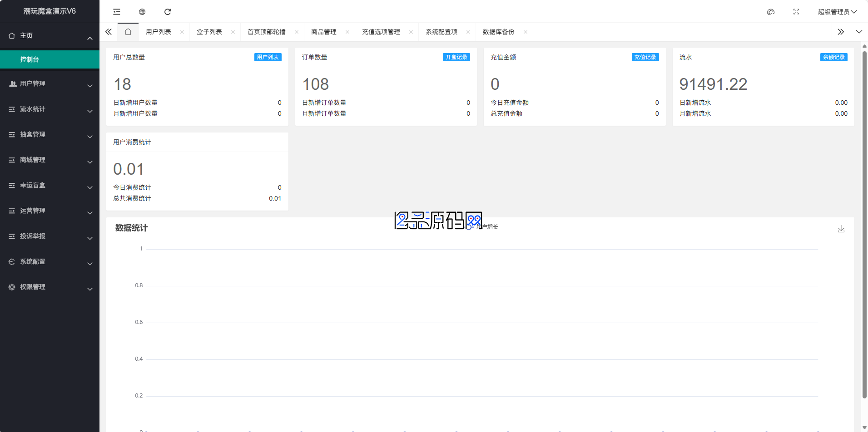Switch to 商品管理 tab
868x432 pixels.
(324, 32)
